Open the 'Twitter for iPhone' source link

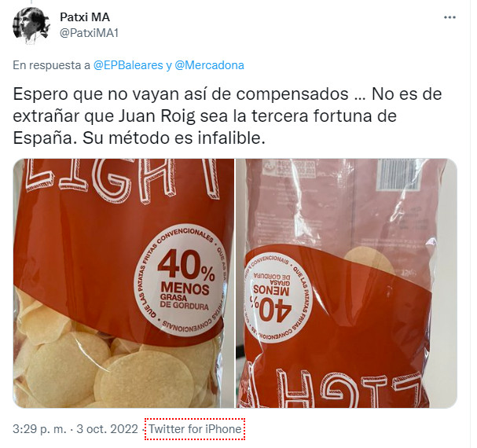coord(195,429)
